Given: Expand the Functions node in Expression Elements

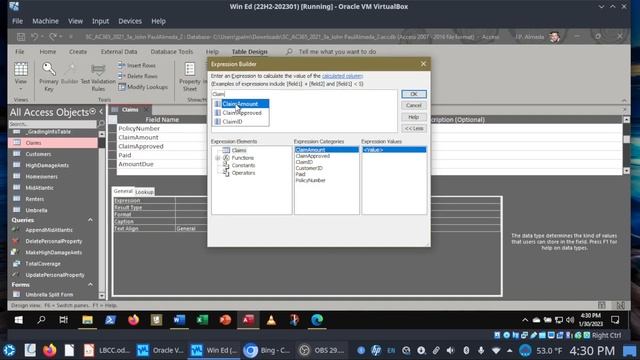Looking at the screenshot, I should click(218, 158).
